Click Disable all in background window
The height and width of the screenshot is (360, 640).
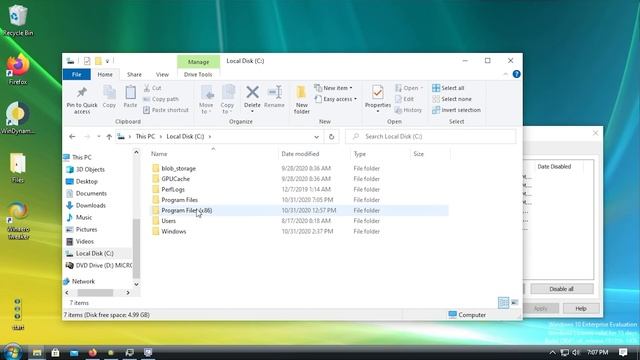pos(562,289)
